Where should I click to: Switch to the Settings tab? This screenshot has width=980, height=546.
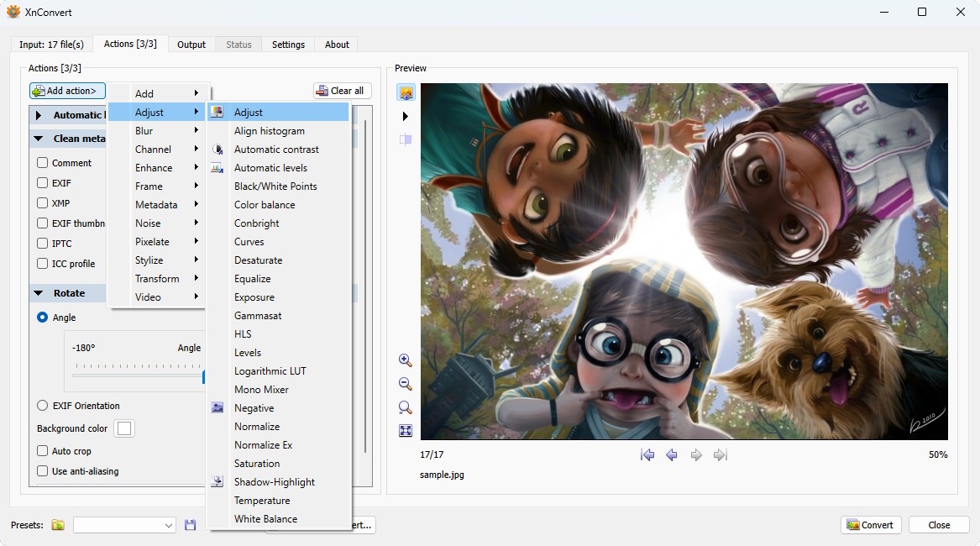[x=288, y=45]
